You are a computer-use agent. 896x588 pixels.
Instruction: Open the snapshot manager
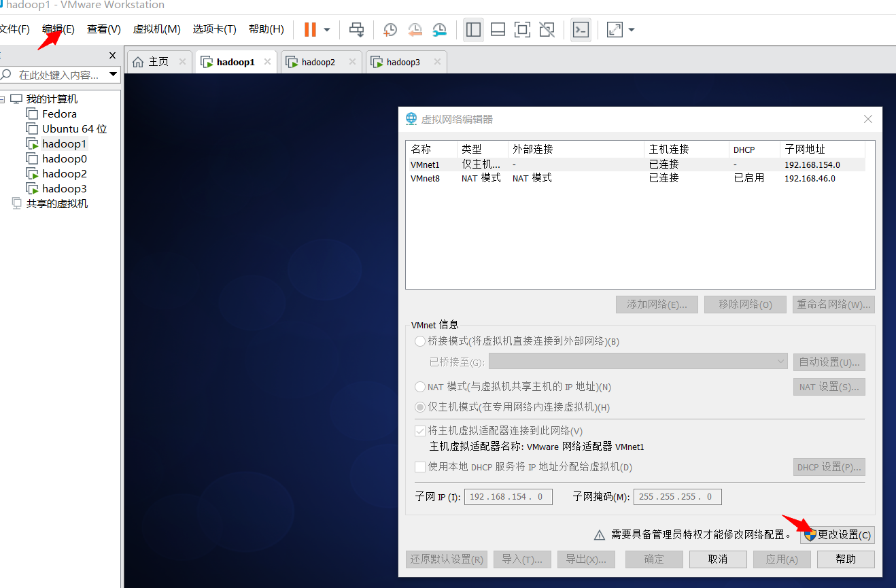click(439, 29)
